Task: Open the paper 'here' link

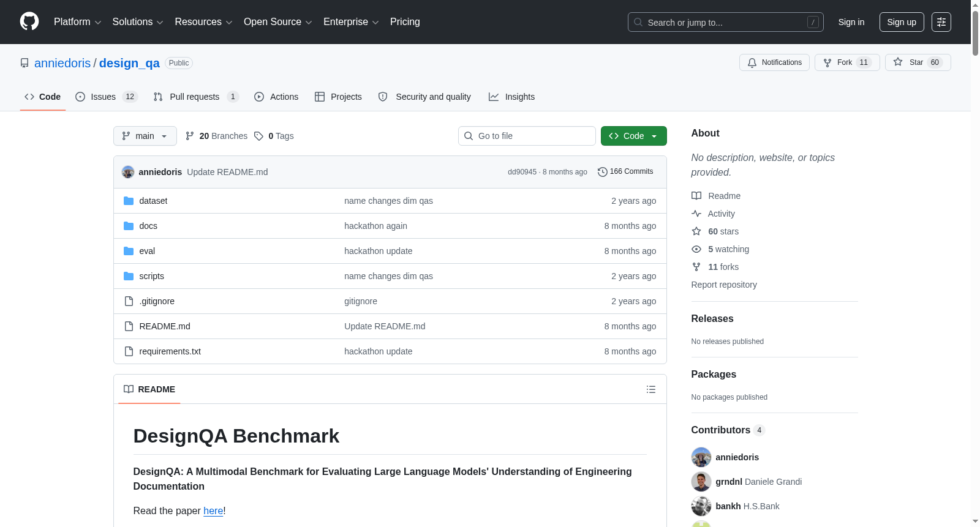Action: point(213,510)
